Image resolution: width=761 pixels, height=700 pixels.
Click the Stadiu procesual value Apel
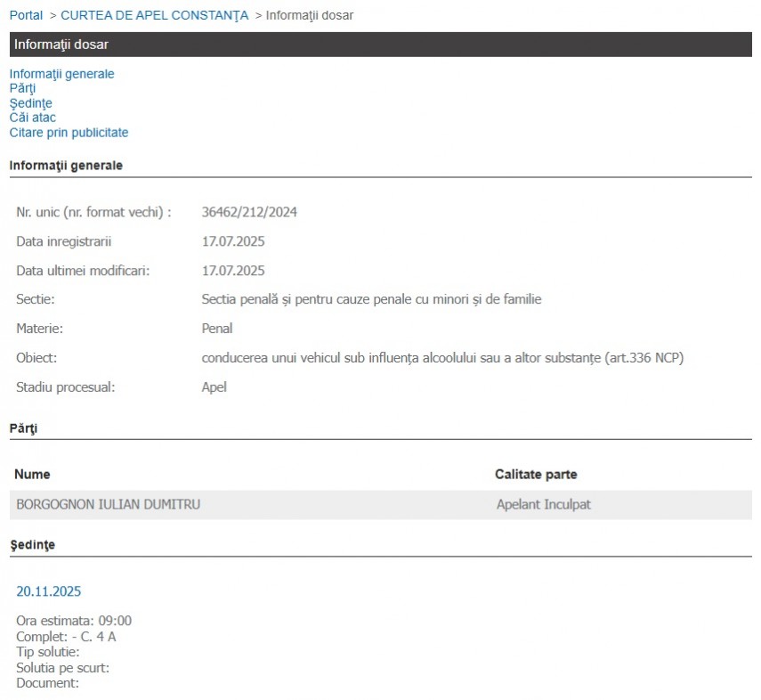pos(214,387)
